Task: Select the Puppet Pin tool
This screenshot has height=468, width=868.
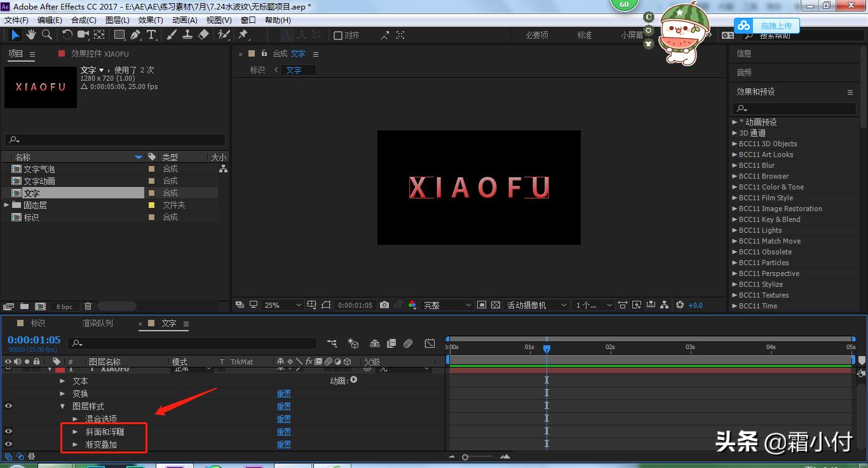Action: (x=243, y=35)
